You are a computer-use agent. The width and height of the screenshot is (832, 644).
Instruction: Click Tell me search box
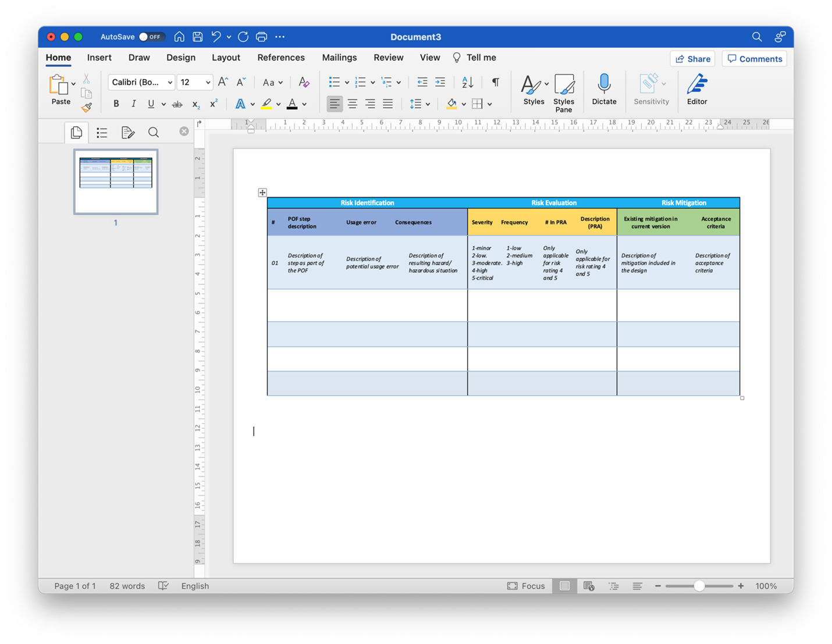click(x=474, y=58)
